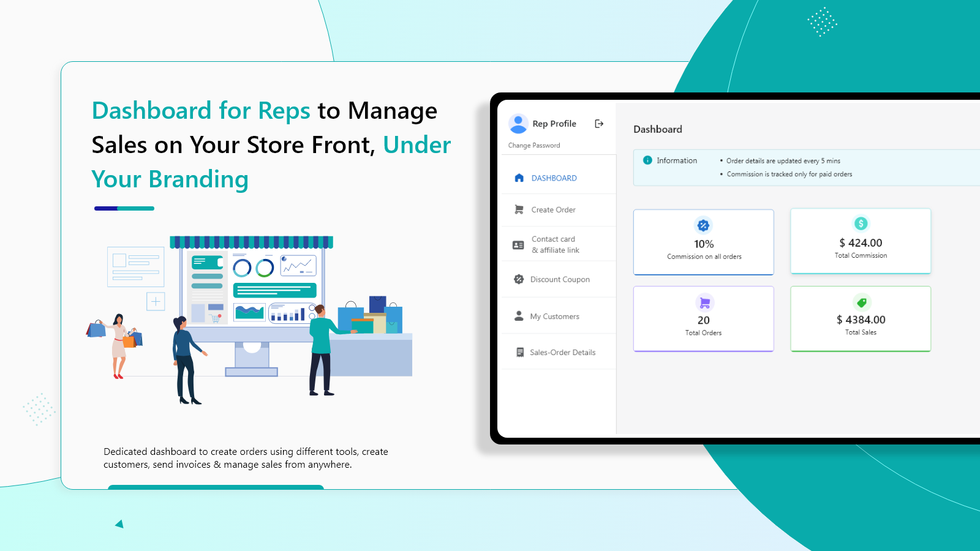Click the receipt icon for Sales-Order Details

[x=519, y=353]
